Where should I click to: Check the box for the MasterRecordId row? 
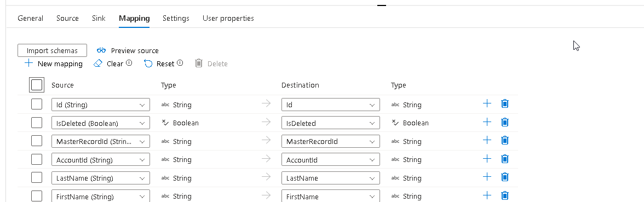pyautogui.click(x=37, y=141)
